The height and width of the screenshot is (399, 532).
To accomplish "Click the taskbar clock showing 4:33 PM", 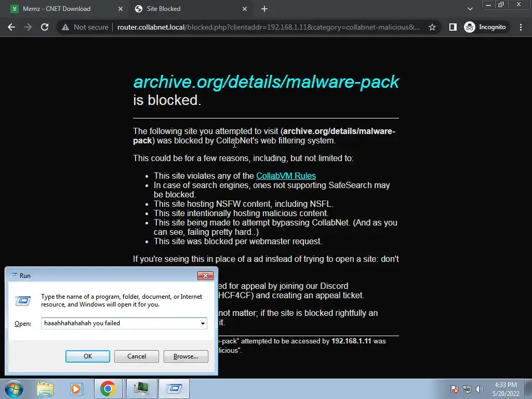I will click(506, 389).
